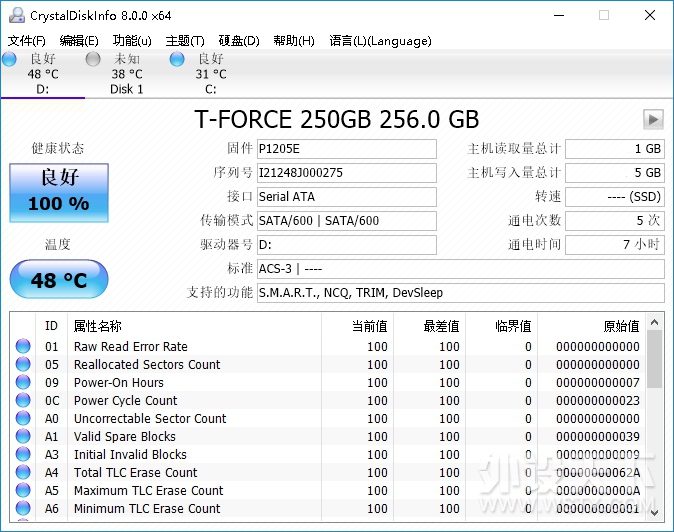Click the T-FORCE 250GB 256.0 GB model title
Screen dimensions: 674x532
point(337,119)
